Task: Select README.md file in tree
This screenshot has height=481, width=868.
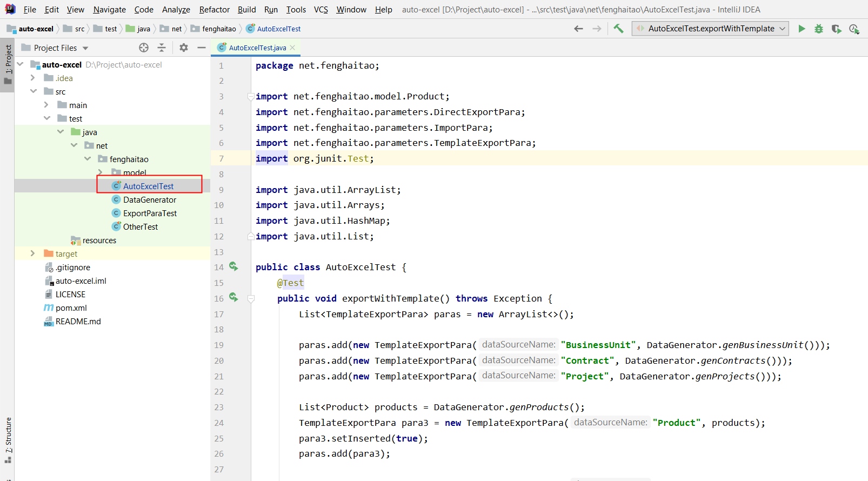Action: [72, 321]
